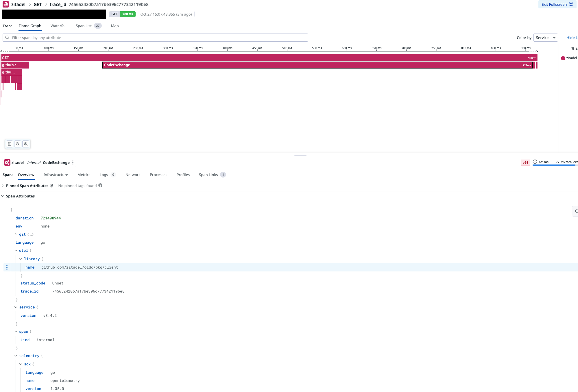Click the reset view panel icon
Viewport: 578px width, 392px height.
(x=10, y=144)
